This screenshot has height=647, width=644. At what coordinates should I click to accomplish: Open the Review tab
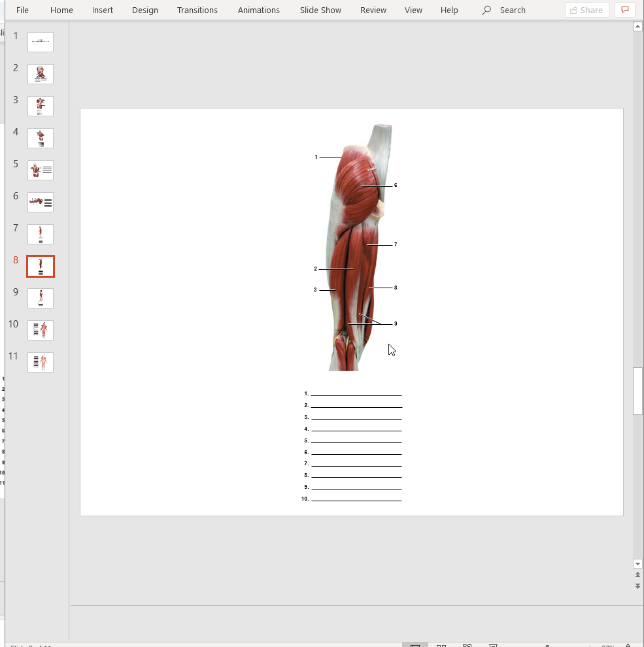tap(373, 10)
